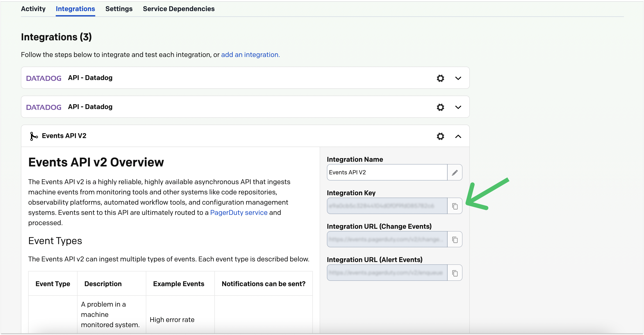Select the Integrations tab
Viewport: 644px width, 335px height.
point(75,9)
